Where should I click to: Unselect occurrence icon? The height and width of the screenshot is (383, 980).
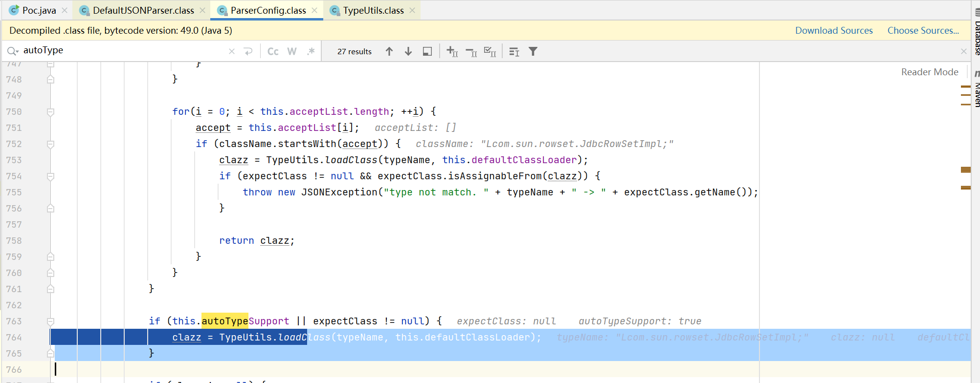click(471, 51)
